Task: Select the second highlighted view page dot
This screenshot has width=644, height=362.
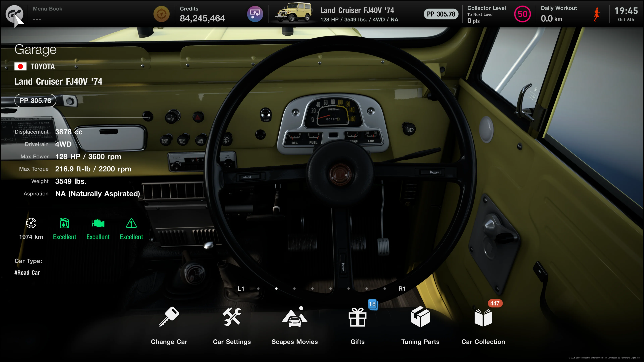Action: click(276, 289)
